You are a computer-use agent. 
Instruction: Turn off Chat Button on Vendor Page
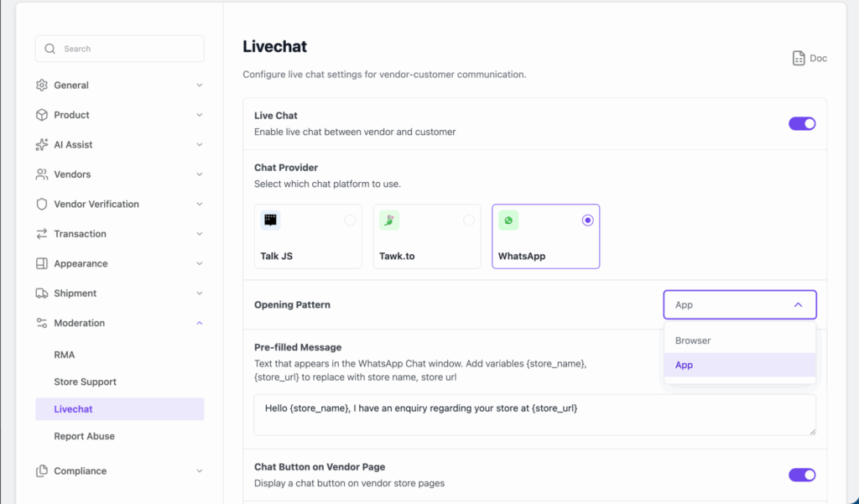coord(802,475)
